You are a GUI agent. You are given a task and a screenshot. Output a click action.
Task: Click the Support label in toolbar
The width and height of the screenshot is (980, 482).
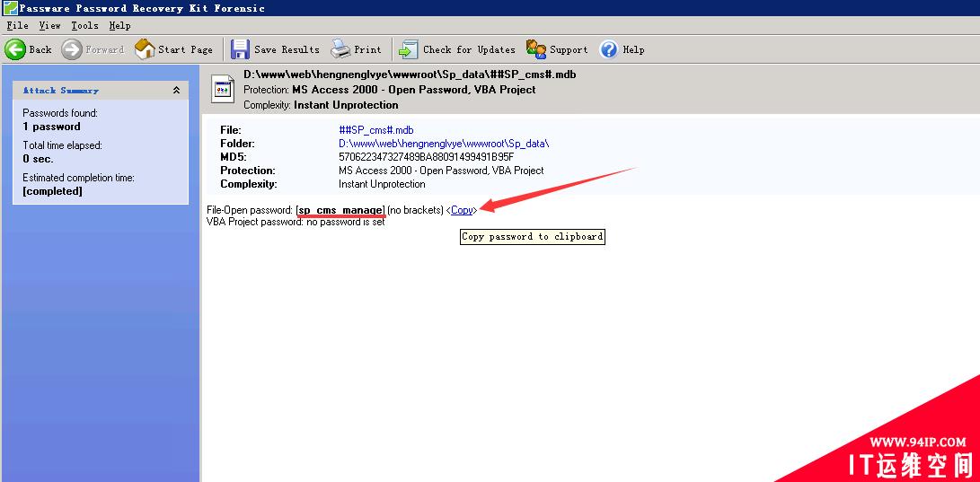point(569,49)
